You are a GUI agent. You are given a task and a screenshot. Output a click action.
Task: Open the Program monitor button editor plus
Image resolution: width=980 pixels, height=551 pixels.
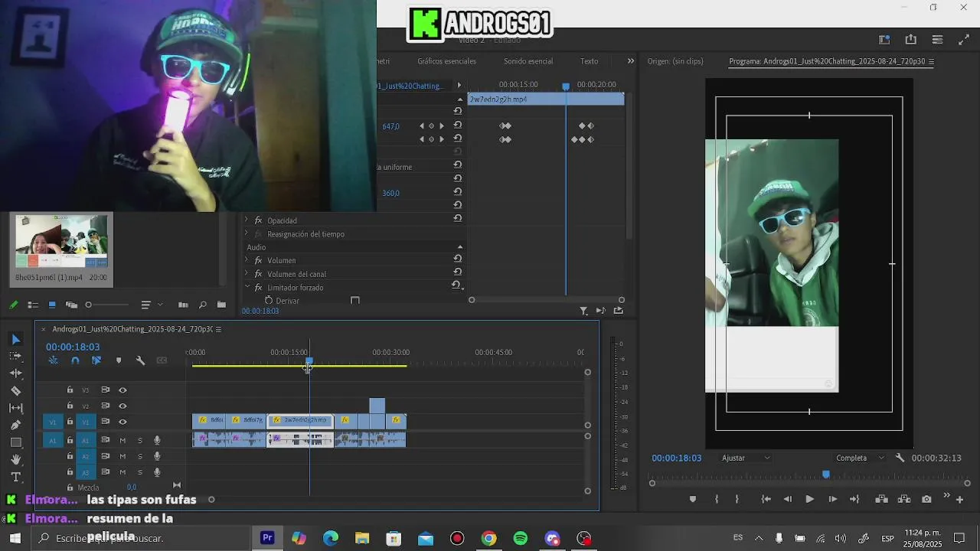click(x=959, y=500)
